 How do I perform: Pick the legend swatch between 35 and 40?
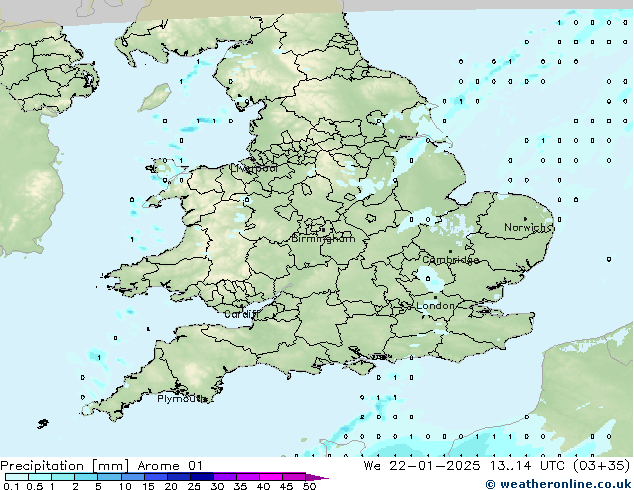tap(248, 477)
